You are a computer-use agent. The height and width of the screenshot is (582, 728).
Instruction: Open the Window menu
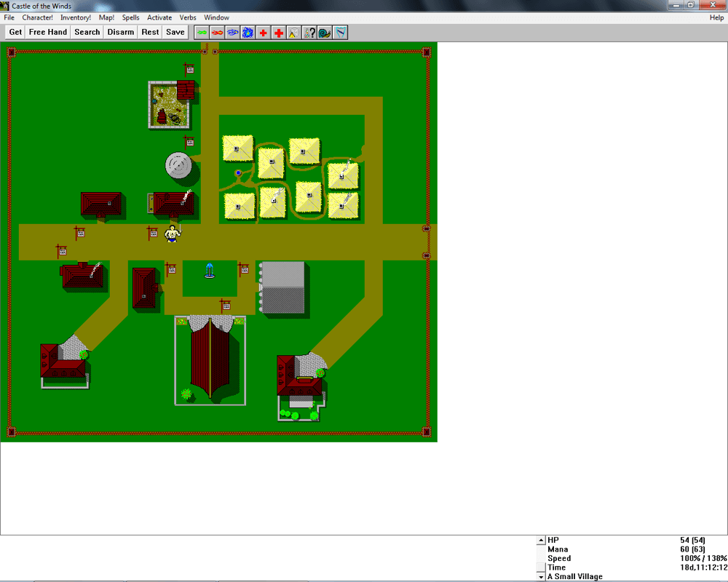216,17
